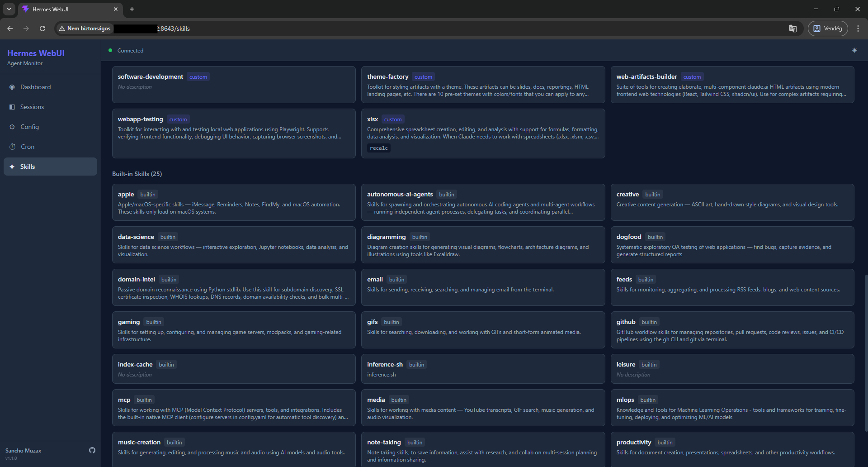
Task: Open the Vendég profile button
Action: click(x=828, y=28)
